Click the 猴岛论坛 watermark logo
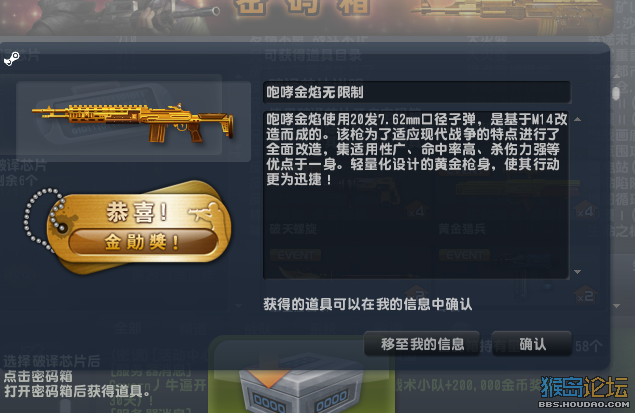The width and height of the screenshot is (635, 413). coord(584,391)
